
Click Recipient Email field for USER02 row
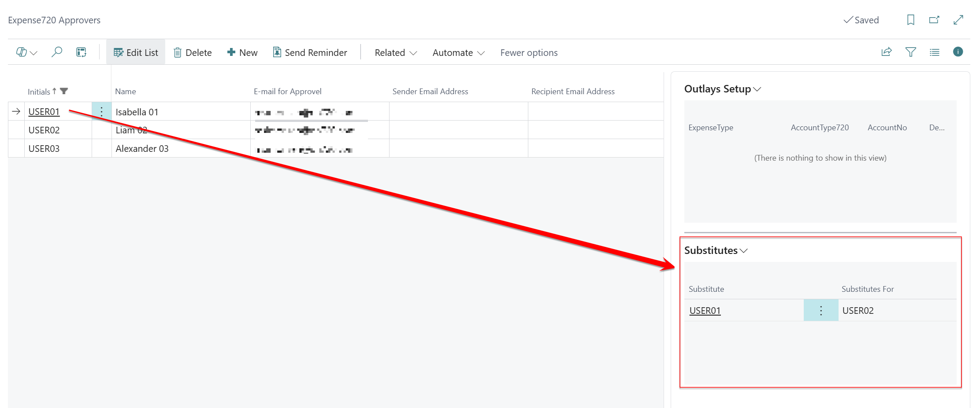click(596, 130)
